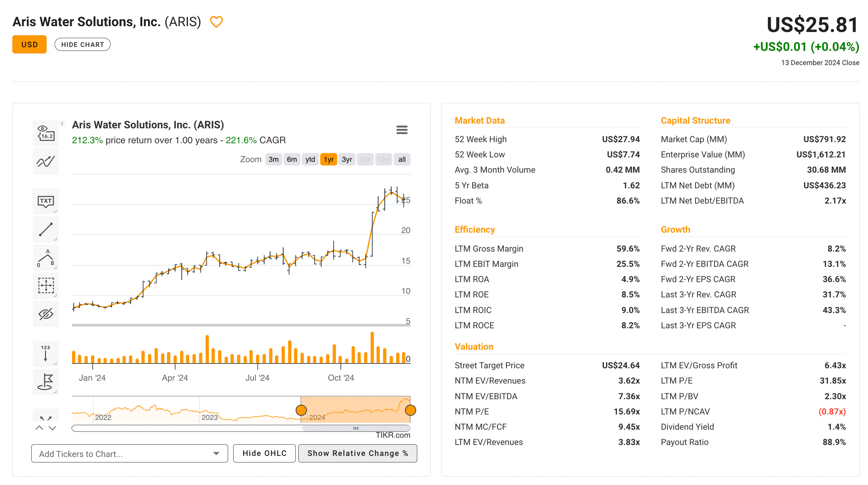This screenshot has width=868, height=485.
Task: Select the flag marker tool
Action: point(46,382)
